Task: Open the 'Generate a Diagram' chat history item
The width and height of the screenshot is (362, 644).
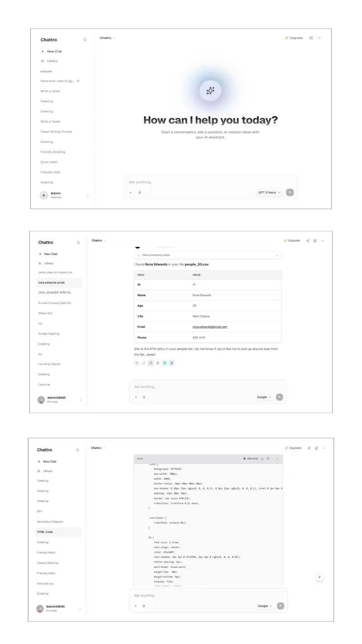Action: click(50, 521)
